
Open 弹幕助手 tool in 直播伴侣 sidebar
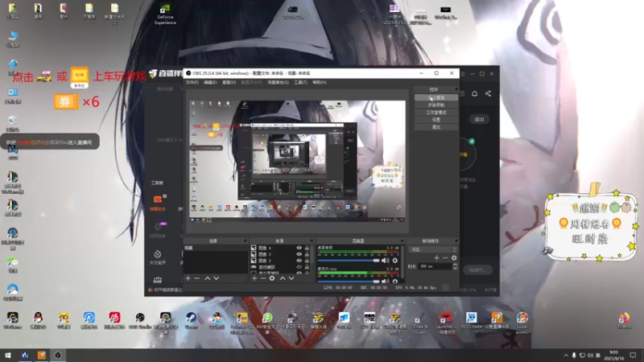pos(157,203)
